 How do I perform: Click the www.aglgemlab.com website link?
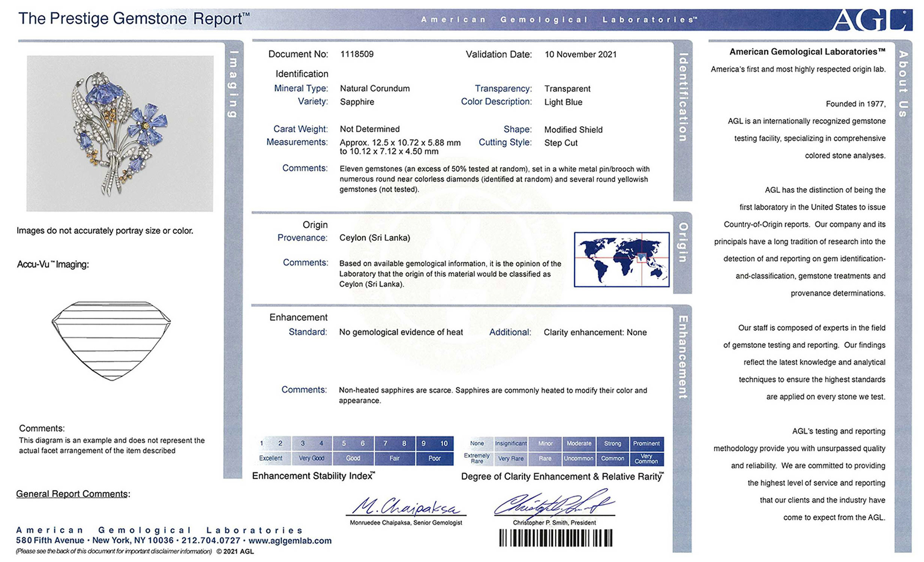click(x=290, y=541)
